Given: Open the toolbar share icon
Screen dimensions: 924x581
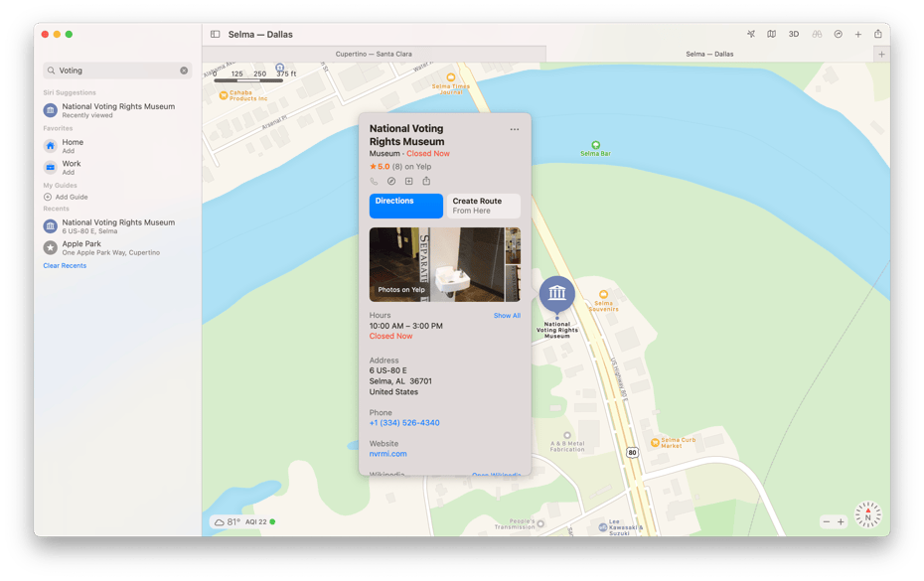Looking at the screenshot, I should [878, 34].
